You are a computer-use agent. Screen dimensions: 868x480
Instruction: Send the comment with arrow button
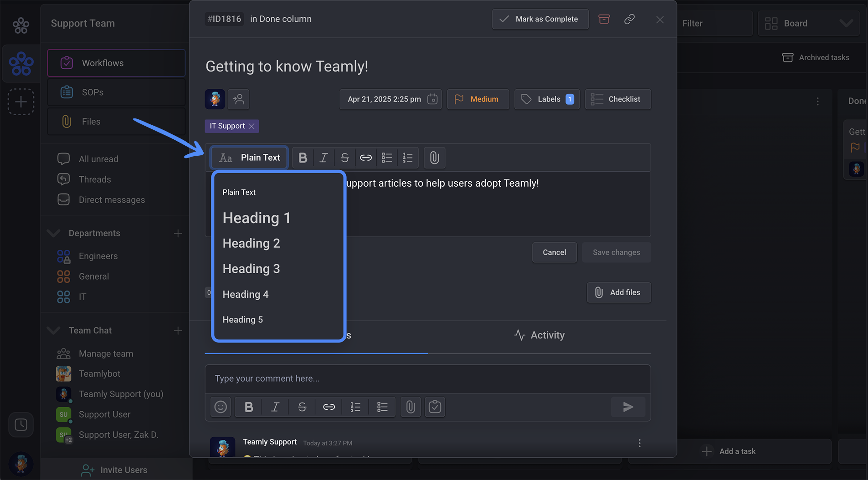[628, 407]
